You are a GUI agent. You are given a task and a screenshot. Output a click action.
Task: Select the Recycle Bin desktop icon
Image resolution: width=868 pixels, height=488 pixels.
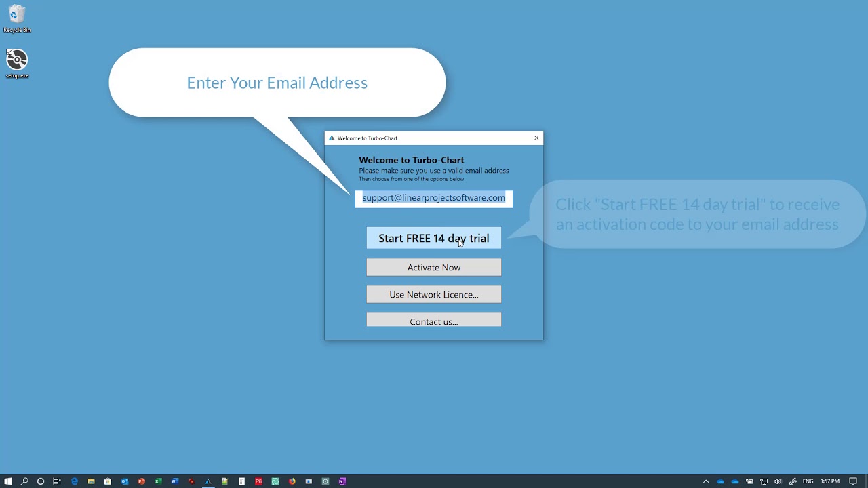tap(17, 19)
